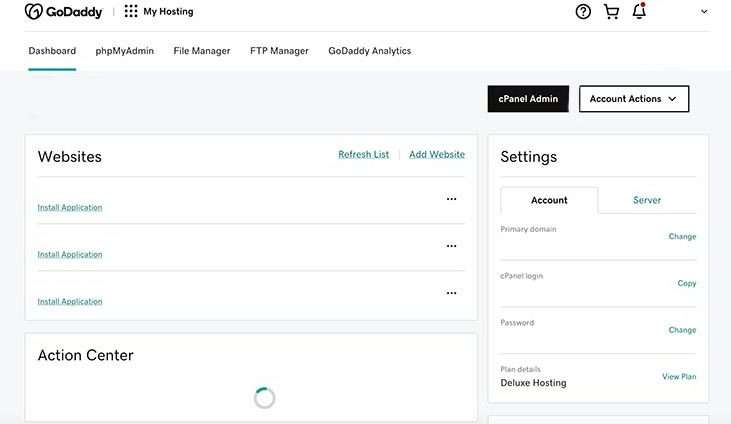Viewport: 731px width, 424px height.
Task: Select the Server settings tab
Action: click(x=647, y=200)
